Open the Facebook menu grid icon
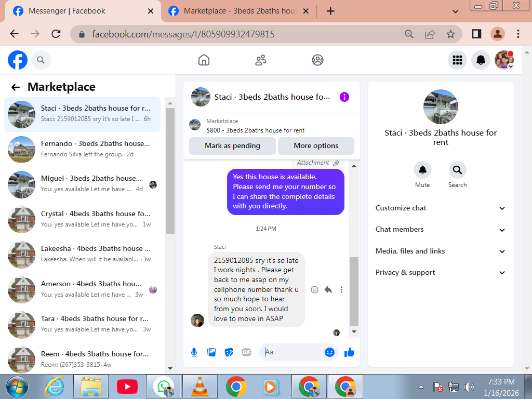 coord(457,60)
